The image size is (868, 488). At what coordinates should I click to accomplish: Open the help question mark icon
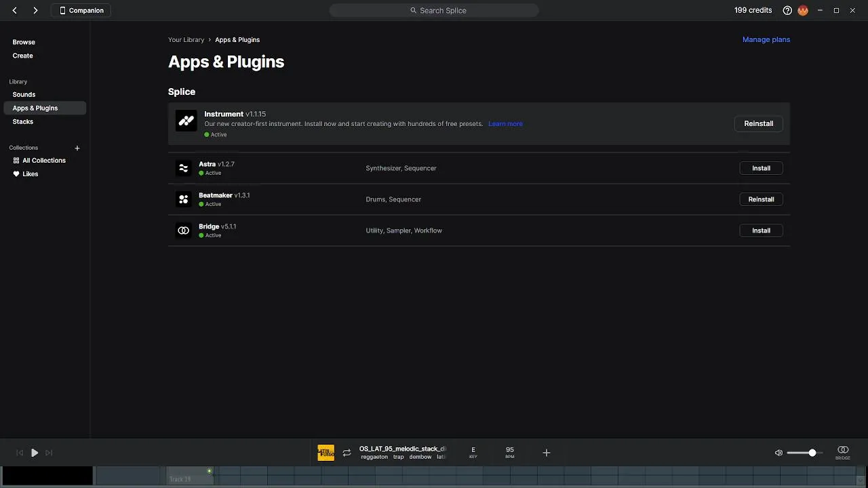coord(787,10)
